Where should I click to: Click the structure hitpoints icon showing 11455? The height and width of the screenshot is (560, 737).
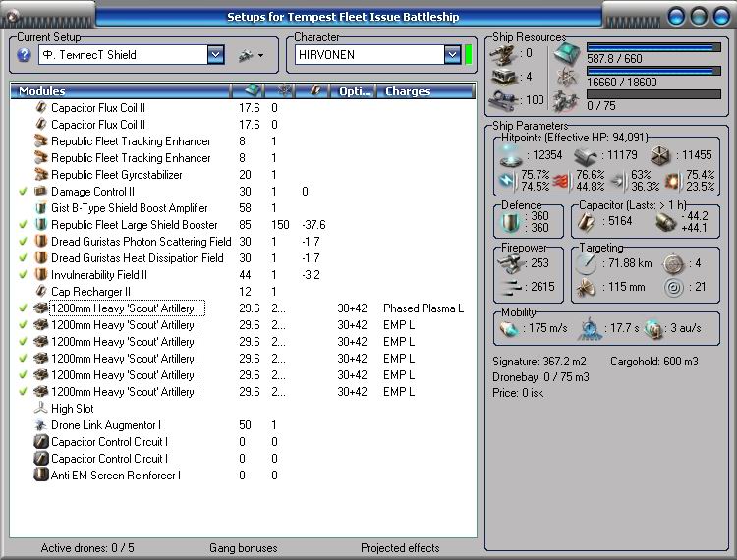pyautogui.click(x=660, y=155)
